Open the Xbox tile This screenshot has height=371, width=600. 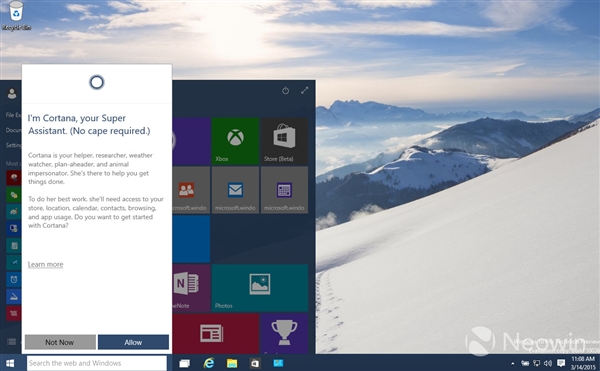pyautogui.click(x=235, y=141)
